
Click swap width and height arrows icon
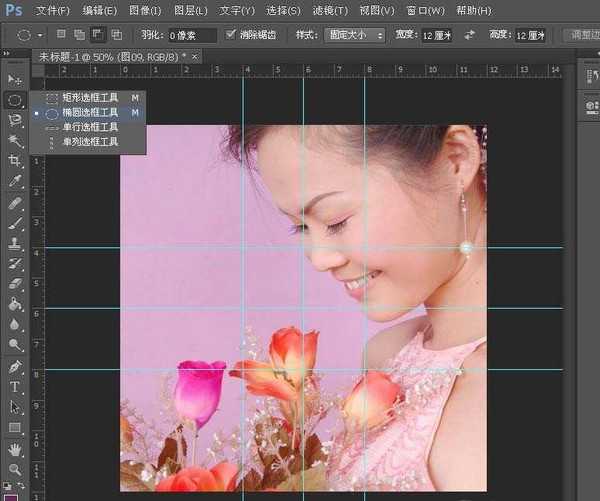point(470,35)
